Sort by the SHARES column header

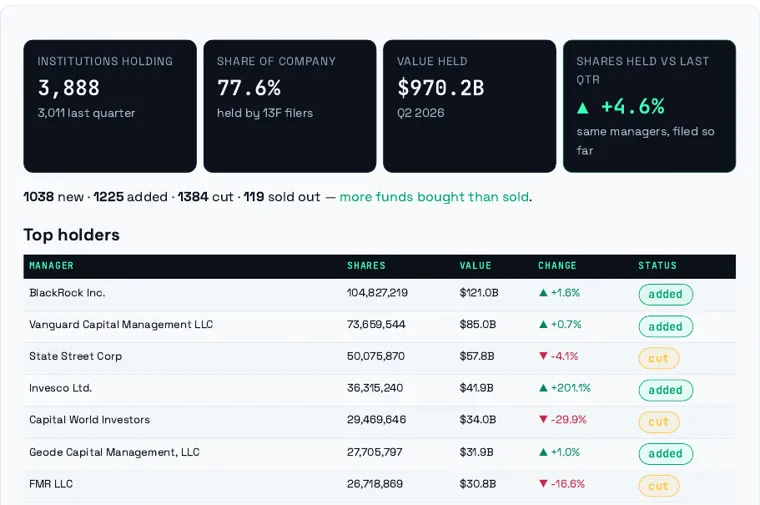(x=366, y=266)
